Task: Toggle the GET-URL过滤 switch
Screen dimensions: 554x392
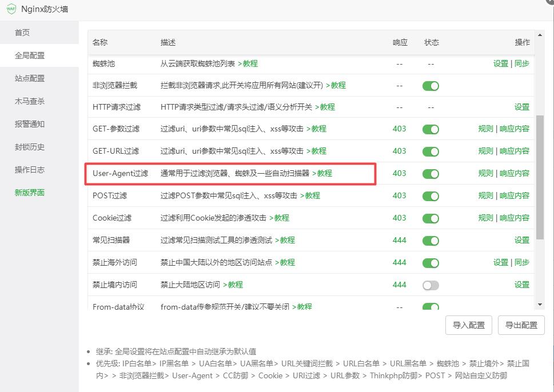Action: (431, 151)
